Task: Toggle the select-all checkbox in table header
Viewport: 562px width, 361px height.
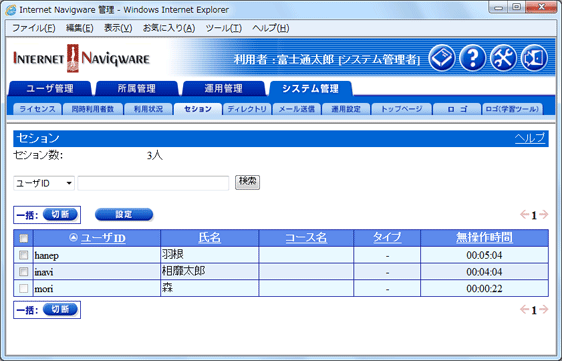Action: 24,238
